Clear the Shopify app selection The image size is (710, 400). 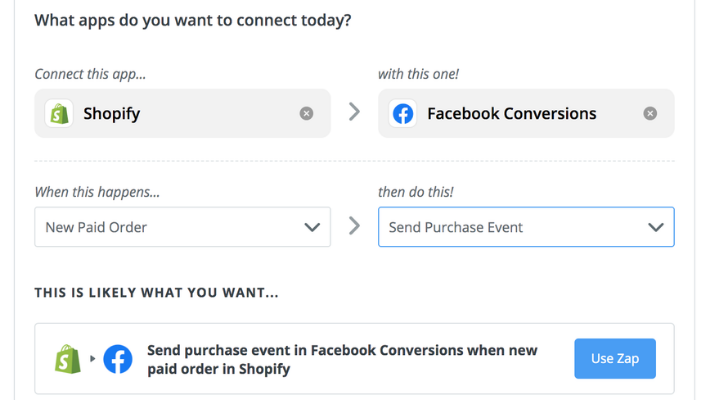pos(307,114)
